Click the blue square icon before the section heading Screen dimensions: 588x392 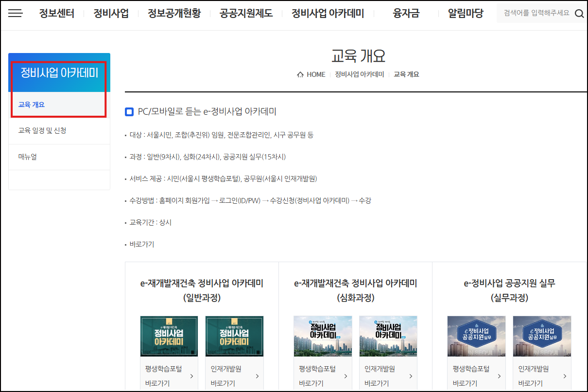pos(129,112)
